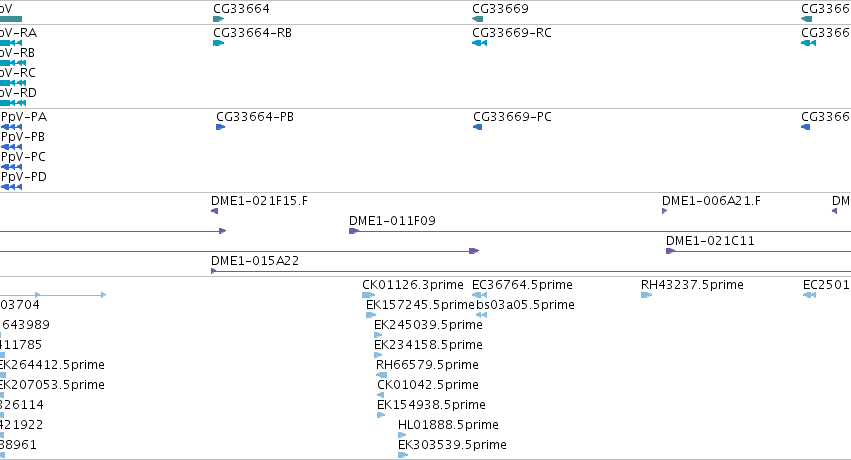Click the CG33664 gene arrow glyph
This screenshot has height=460, width=851.
(218, 19)
